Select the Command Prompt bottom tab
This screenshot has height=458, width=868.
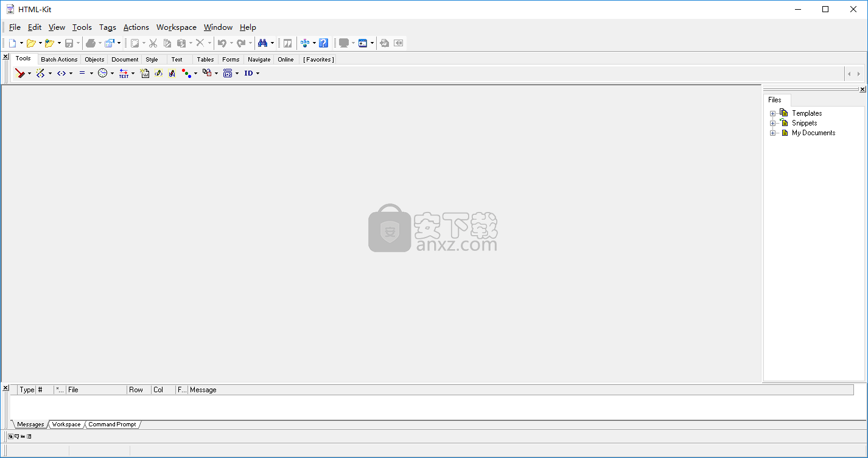(x=113, y=425)
